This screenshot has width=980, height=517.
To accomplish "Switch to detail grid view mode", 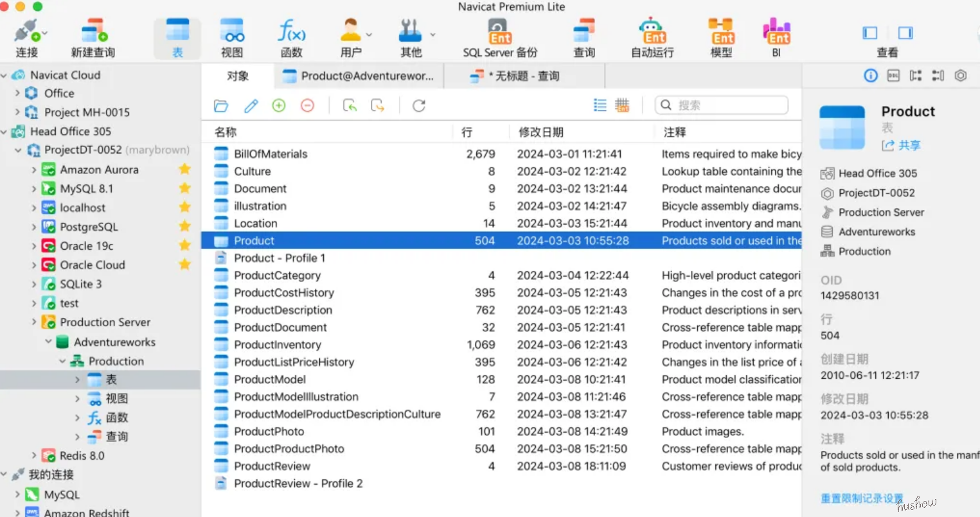I will point(622,105).
